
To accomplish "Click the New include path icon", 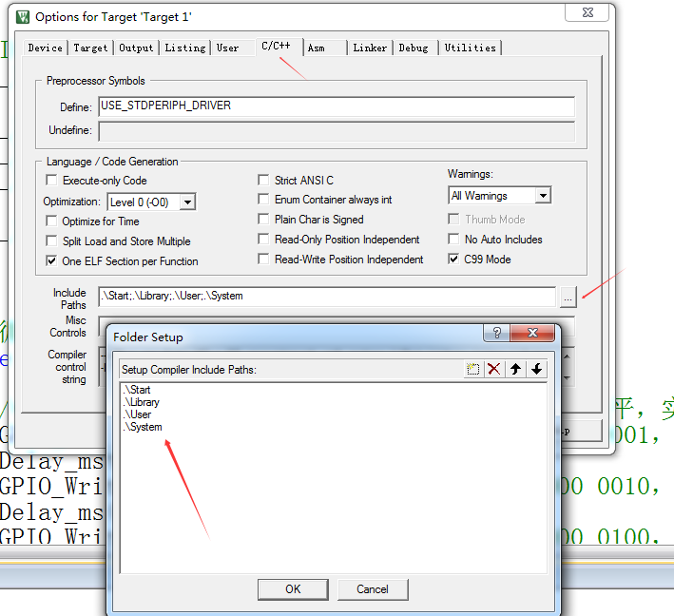I will pyautogui.click(x=473, y=369).
